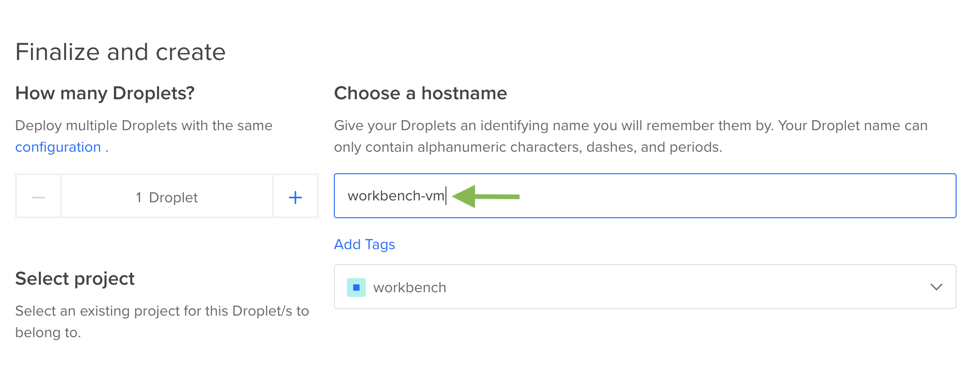Click the 'Select project' heading
Viewport: 980px width, 369px height.
point(75,279)
